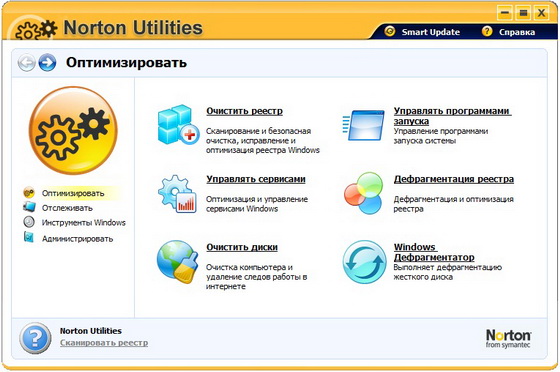Viewport: 560px width, 372px height.
Task: Click the gears icon beside Оптимизировать in sidebar
Action: coord(29,193)
